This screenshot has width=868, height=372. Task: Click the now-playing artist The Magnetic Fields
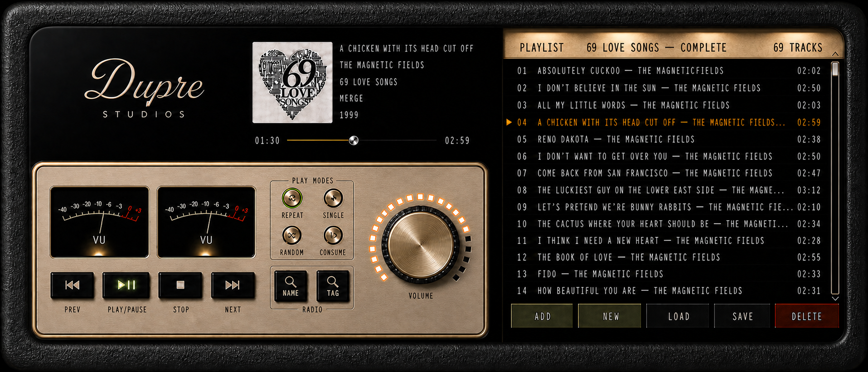click(x=382, y=65)
